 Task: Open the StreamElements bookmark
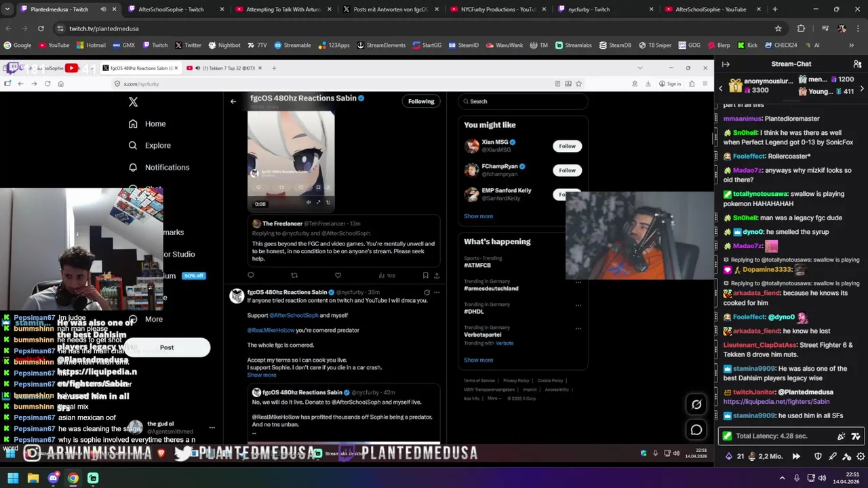click(380, 45)
